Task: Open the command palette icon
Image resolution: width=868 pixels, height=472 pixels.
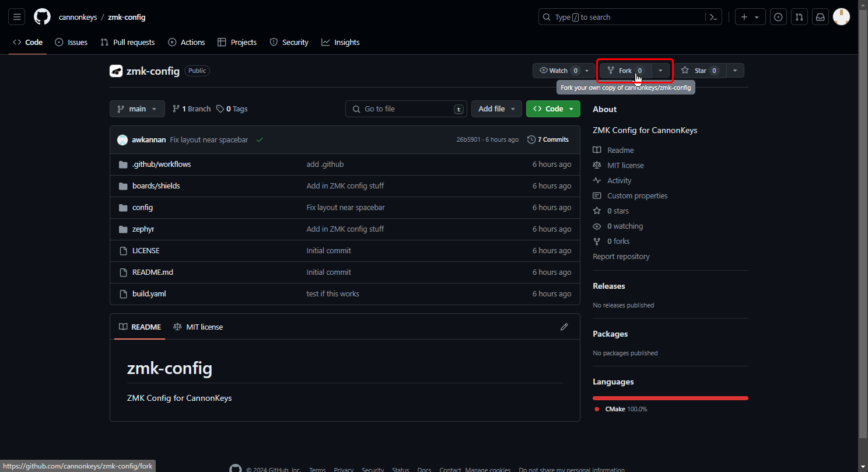Action: [713, 17]
